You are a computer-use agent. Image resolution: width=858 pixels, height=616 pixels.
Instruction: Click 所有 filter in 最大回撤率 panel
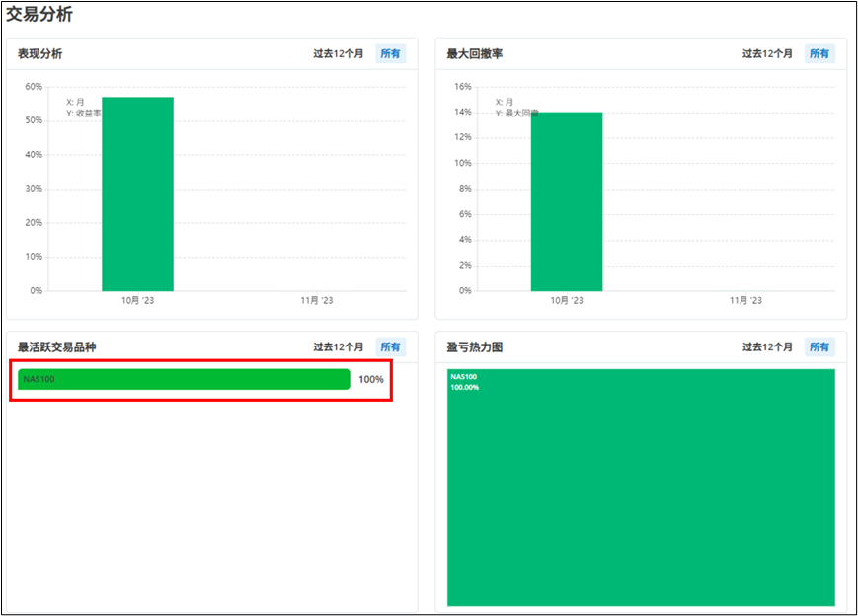(819, 54)
